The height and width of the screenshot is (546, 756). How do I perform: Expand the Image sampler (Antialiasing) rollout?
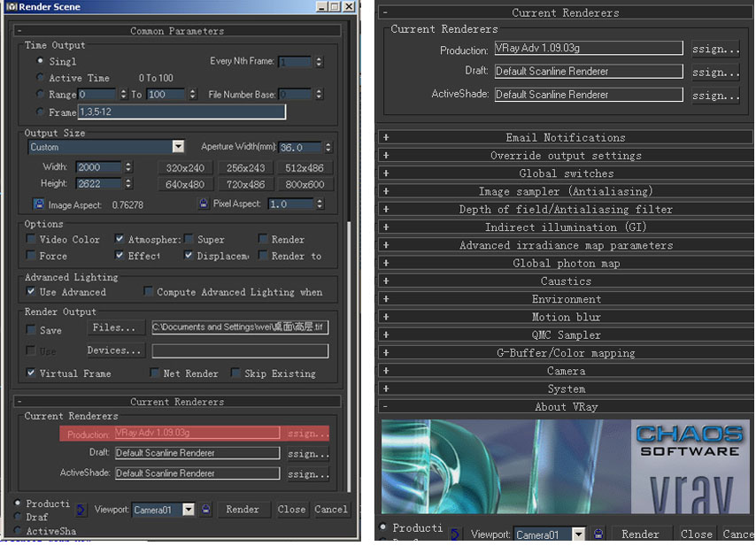pos(566,191)
